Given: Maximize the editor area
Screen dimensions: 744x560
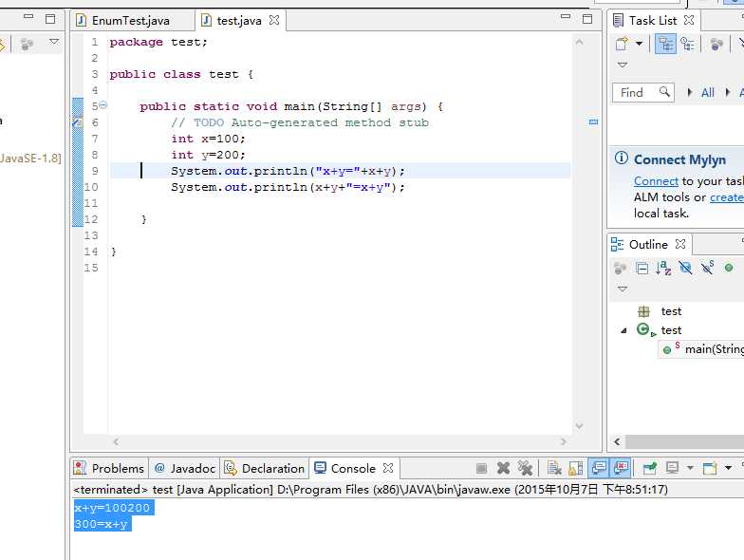Looking at the screenshot, I should click(x=587, y=19).
